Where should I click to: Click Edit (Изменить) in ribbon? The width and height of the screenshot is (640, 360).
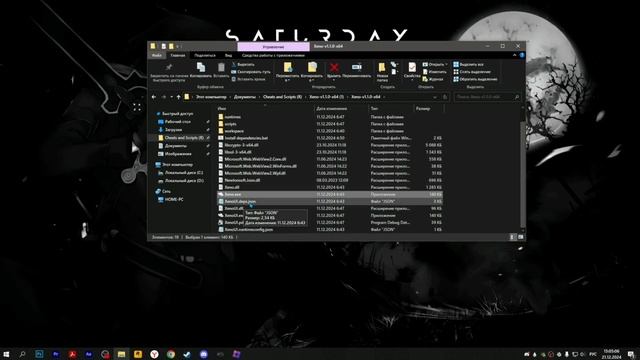pos(435,72)
